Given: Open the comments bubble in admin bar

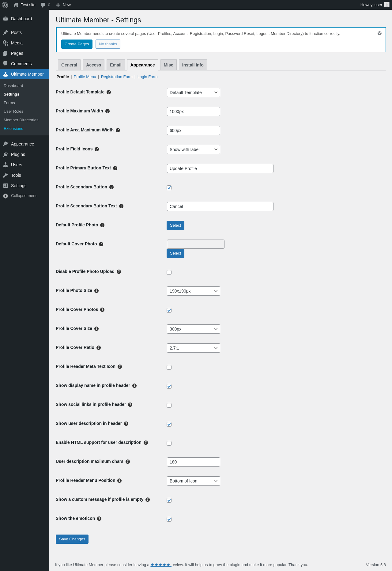Looking at the screenshot, I should (45, 5).
